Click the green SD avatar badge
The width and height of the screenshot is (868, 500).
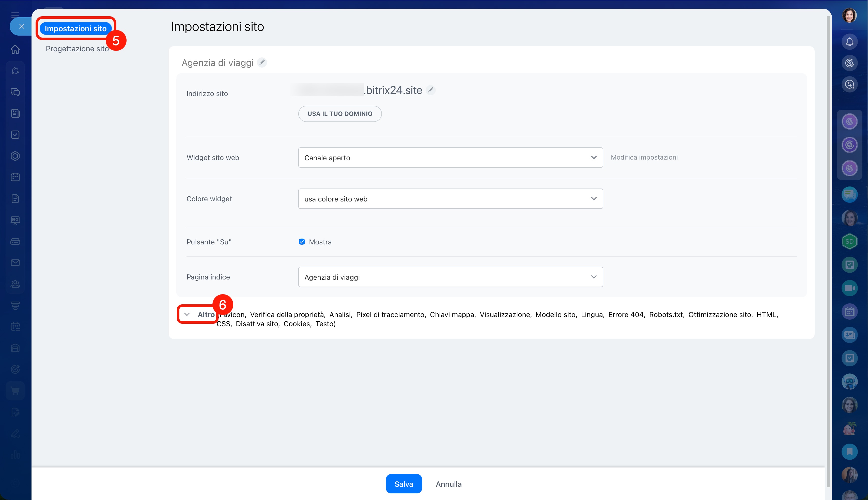(849, 241)
